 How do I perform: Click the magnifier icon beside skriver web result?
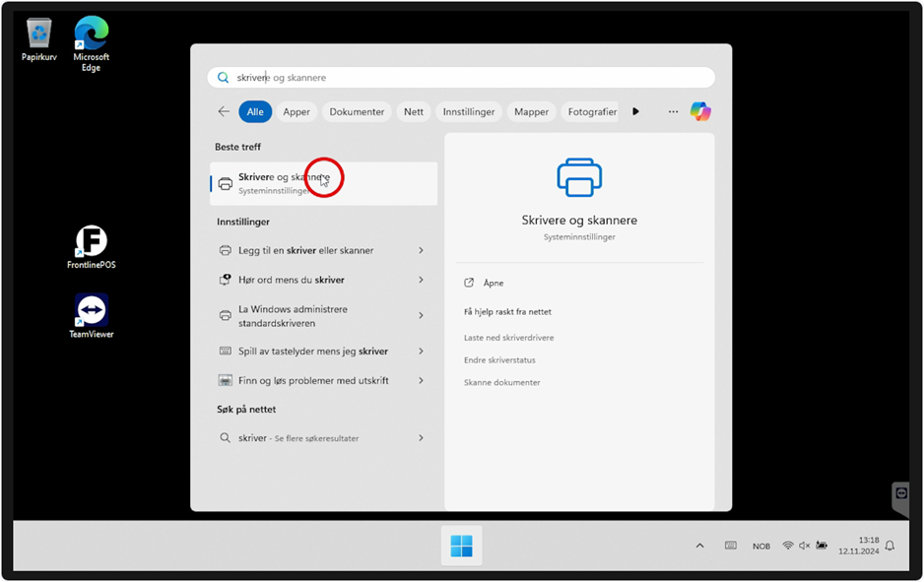[225, 437]
